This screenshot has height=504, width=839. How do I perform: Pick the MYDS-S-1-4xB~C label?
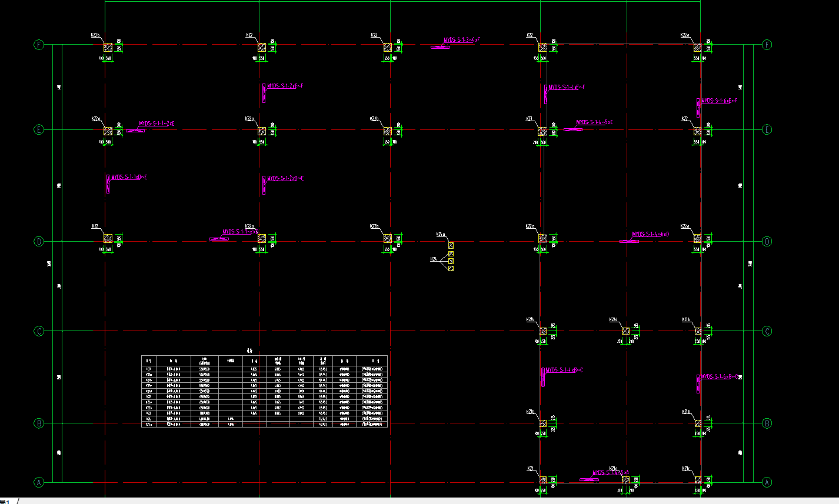click(x=564, y=371)
